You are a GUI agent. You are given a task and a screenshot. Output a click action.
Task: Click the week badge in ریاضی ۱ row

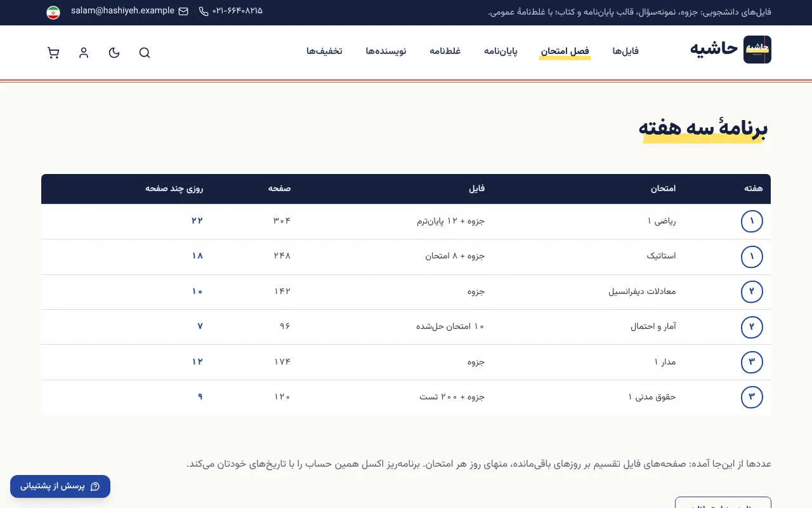(x=752, y=221)
